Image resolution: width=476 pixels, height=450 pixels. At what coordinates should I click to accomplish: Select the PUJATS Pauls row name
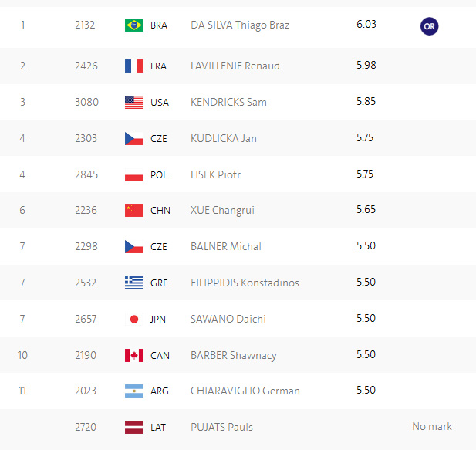(221, 427)
